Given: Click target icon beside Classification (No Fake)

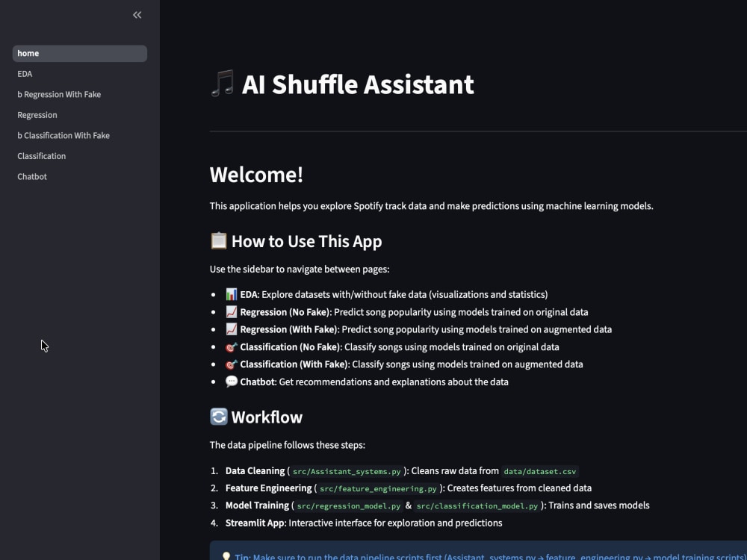Looking at the screenshot, I should [231, 346].
